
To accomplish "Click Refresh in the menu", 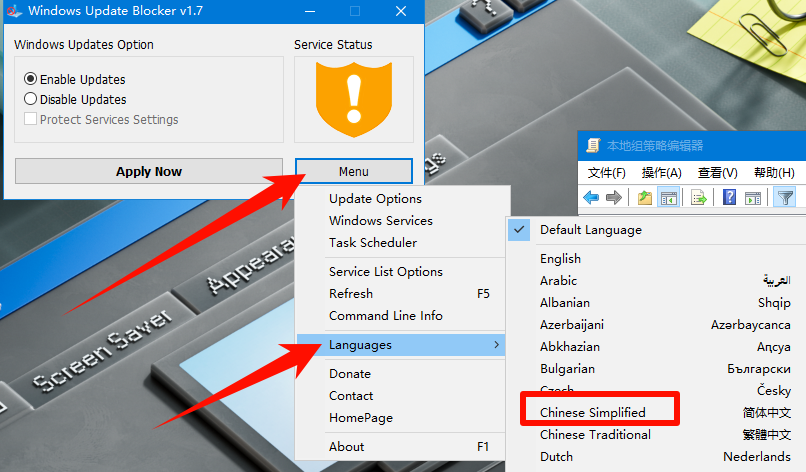I will (x=401, y=294).
